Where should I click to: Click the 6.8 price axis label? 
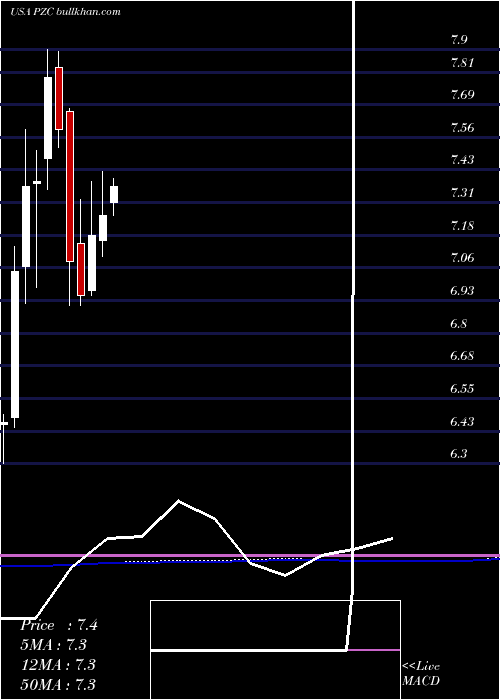(x=459, y=323)
